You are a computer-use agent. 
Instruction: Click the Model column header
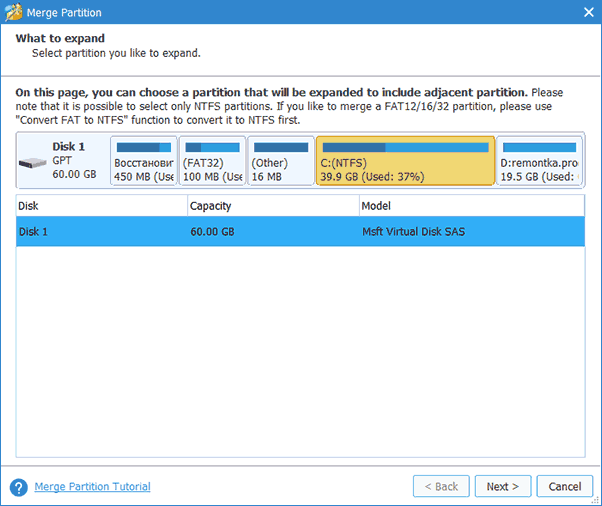click(x=472, y=206)
